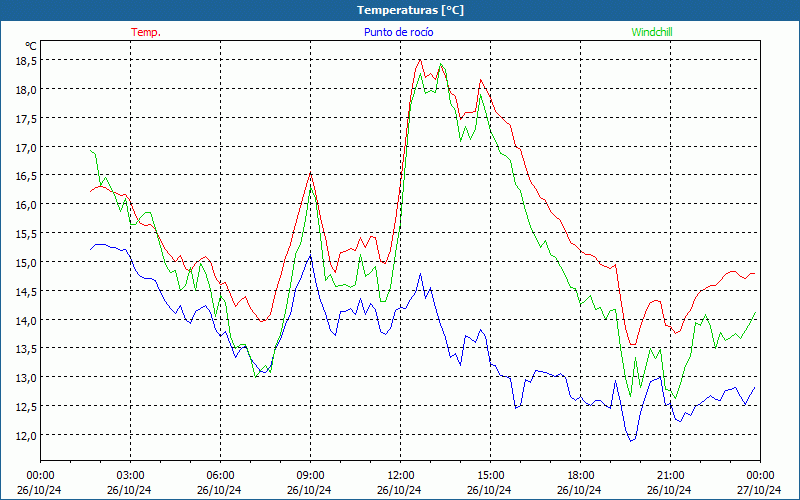Viewport: 800px width, 500px height.
Task: Click the 13,0 y-axis value
Action: coord(26,378)
